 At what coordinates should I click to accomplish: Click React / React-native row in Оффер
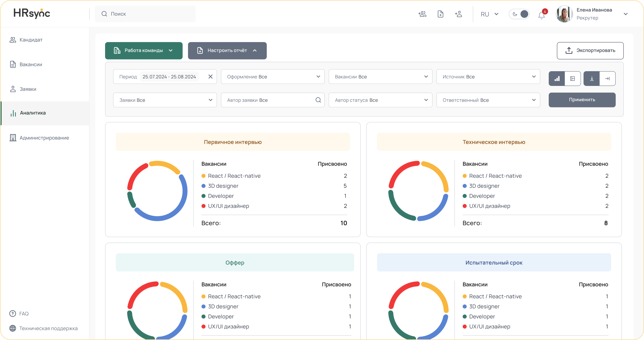coord(276,296)
